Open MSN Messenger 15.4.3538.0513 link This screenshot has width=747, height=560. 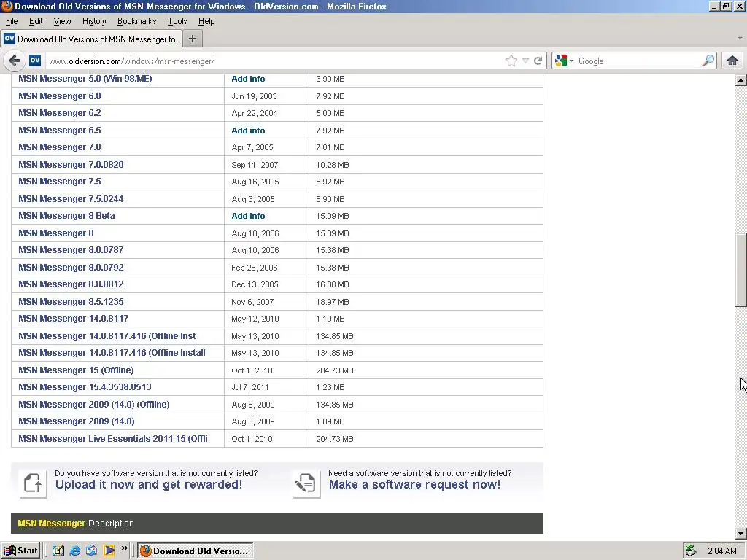coord(85,387)
